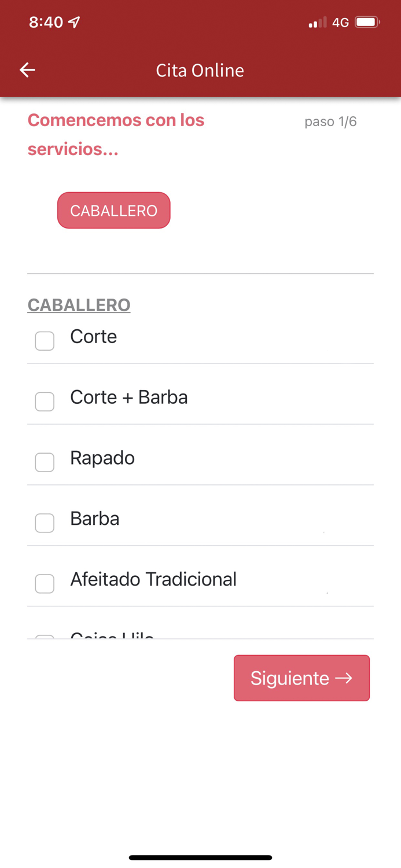Tap the Rapado service name text
The height and width of the screenshot is (868, 401).
[x=102, y=458]
